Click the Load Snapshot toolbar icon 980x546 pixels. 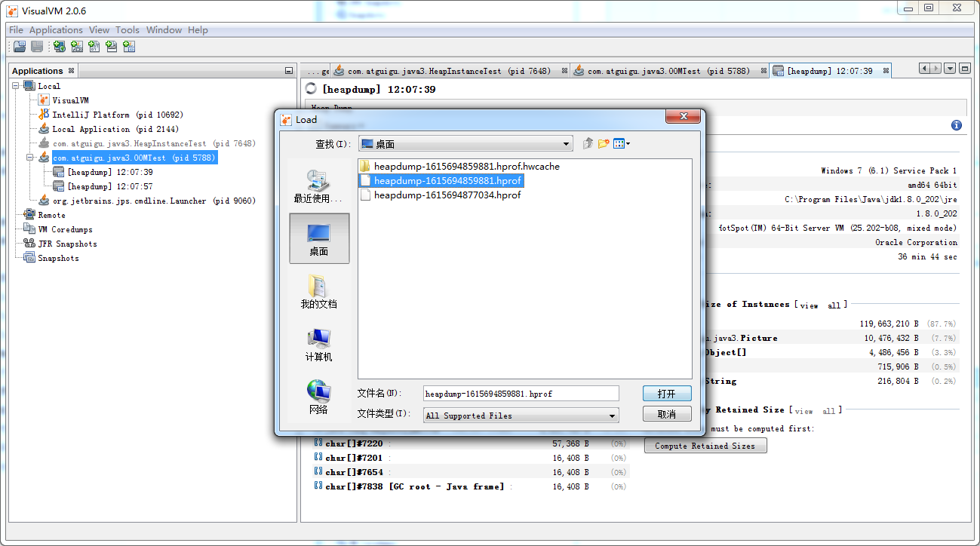(x=20, y=47)
